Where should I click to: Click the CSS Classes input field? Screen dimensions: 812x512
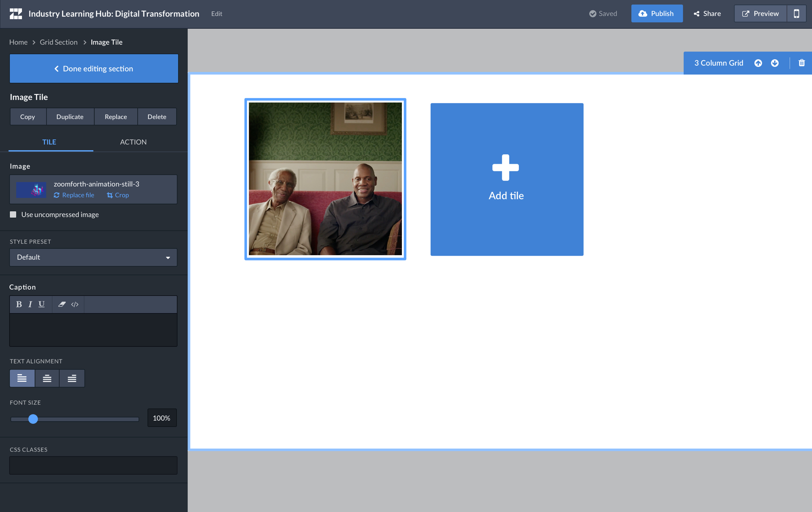[x=93, y=465]
